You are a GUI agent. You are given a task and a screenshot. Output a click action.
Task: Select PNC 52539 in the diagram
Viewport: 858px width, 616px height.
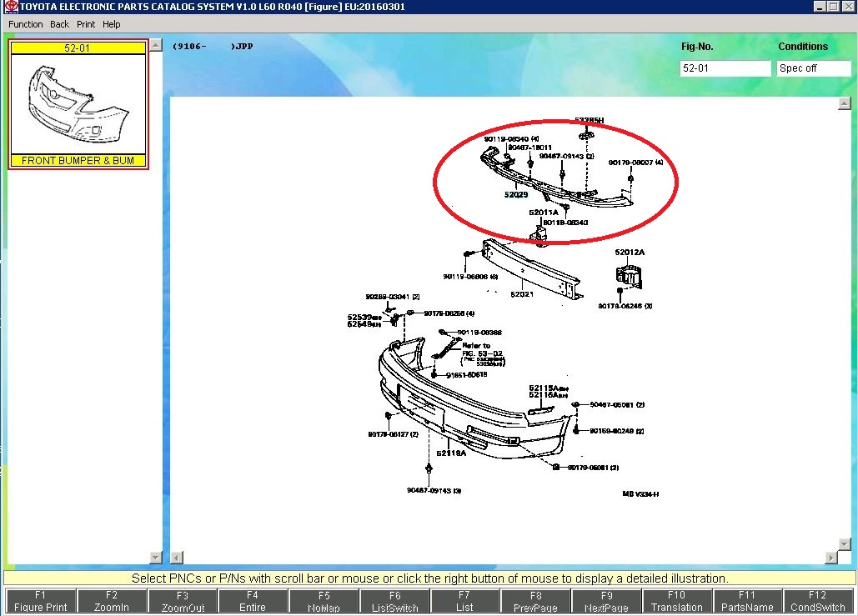tap(364, 318)
